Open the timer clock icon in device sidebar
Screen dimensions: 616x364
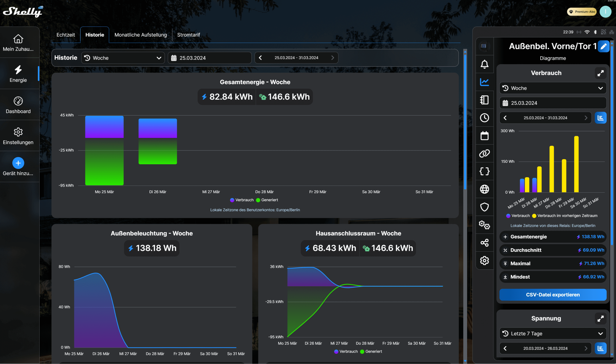coord(484,118)
